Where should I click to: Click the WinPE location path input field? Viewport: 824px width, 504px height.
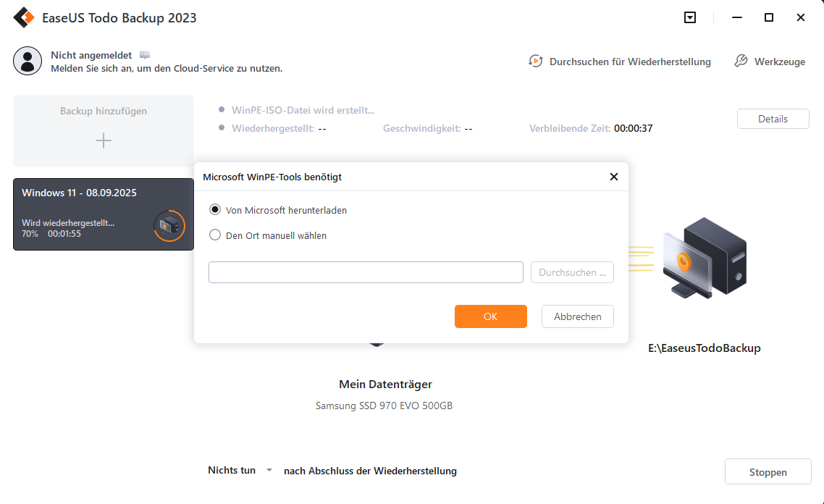pos(366,272)
